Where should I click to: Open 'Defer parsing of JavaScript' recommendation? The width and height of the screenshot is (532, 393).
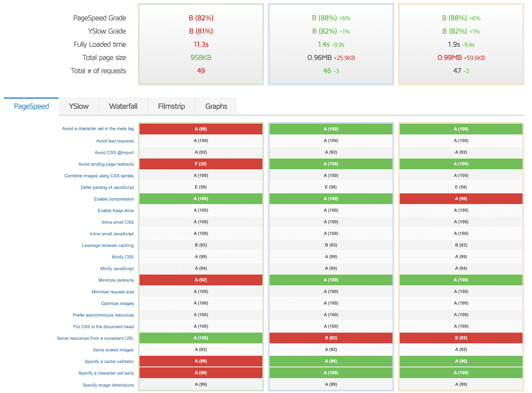pos(107,188)
